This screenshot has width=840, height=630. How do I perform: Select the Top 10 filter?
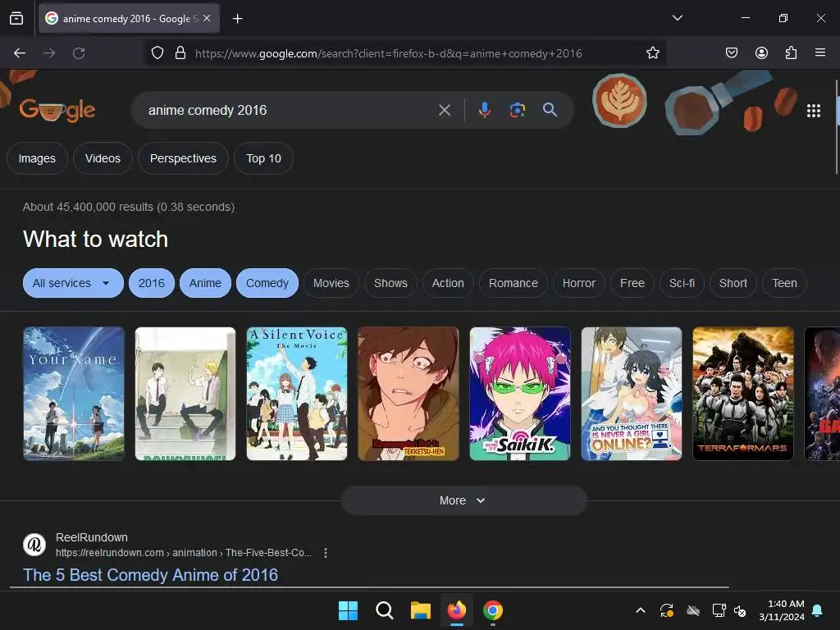(x=263, y=158)
